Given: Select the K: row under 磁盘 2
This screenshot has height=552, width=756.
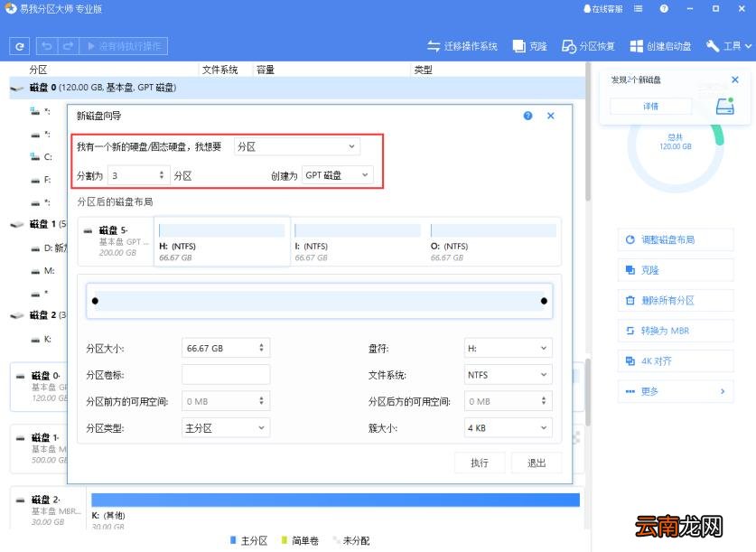Looking at the screenshot, I should [42, 339].
